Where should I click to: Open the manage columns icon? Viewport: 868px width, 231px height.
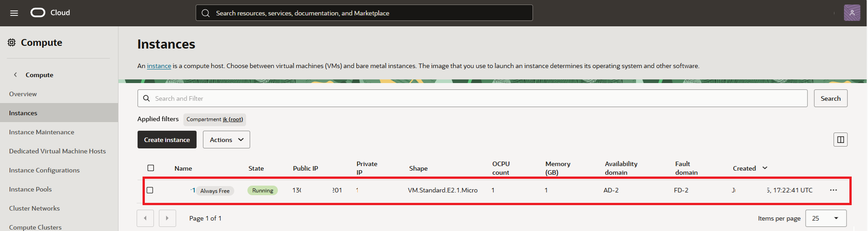pyautogui.click(x=840, y=140)
